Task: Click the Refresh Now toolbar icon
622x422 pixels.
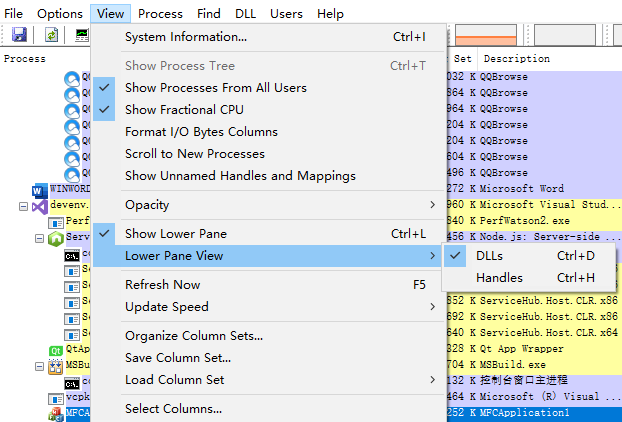Action: (x=51, y=35)
